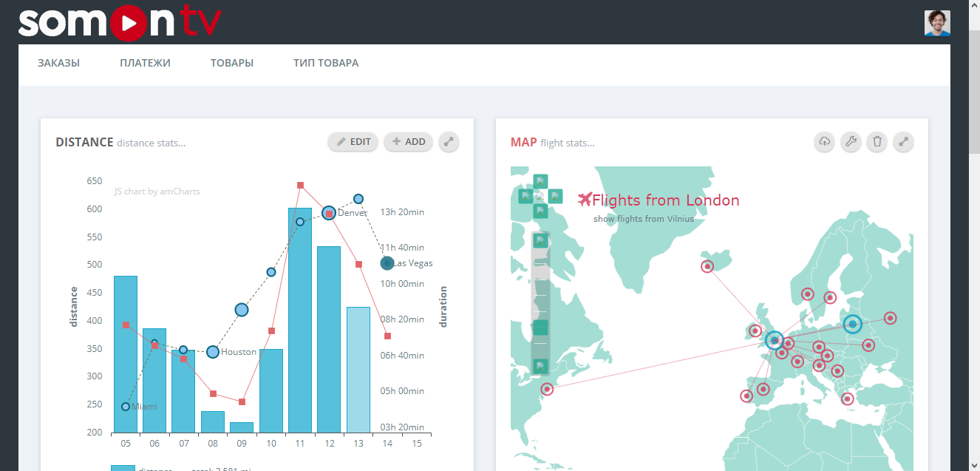Pan the map right with arrow control
The width and height of the screenshot is (980, 471).
(556, 197)
